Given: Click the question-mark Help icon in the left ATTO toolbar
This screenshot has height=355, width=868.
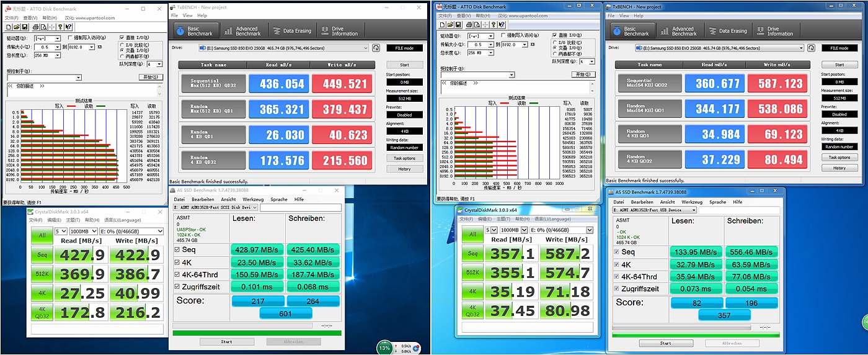Looking at the screenshot, I should 60,27.
